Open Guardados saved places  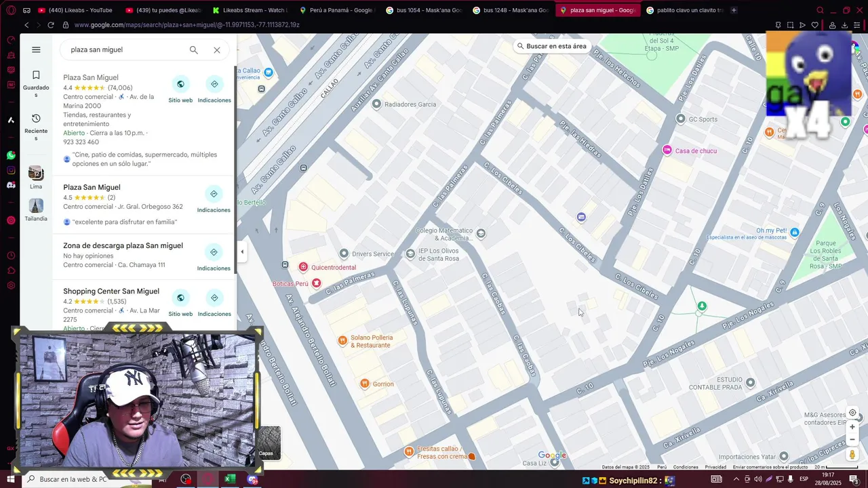pos(36,84)
